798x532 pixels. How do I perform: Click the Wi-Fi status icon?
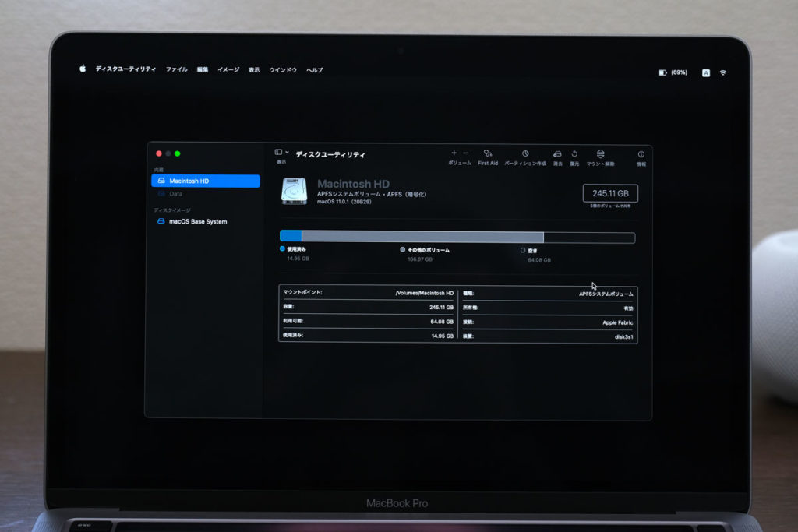tap(723, 72)
